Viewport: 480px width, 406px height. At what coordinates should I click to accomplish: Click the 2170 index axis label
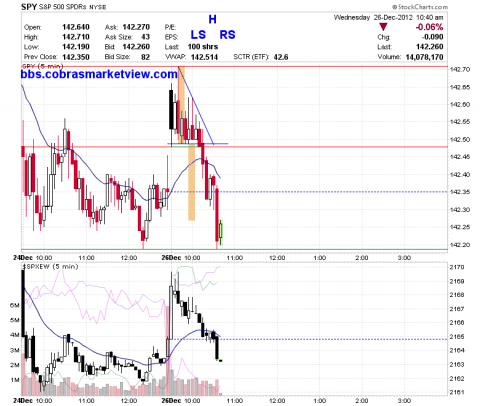(457, 267)
